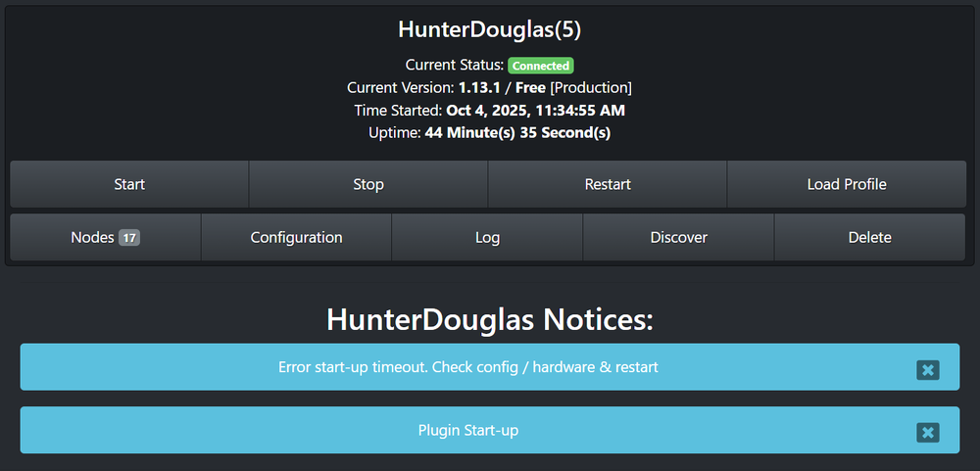
Task: Click the 17 node count badge
Action: tap(129, 237)
